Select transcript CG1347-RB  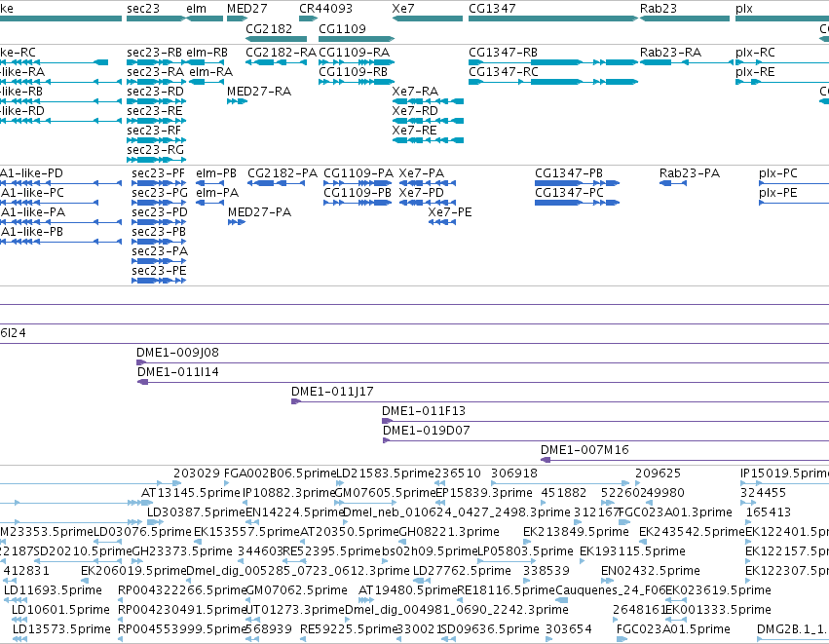[553, 62]
